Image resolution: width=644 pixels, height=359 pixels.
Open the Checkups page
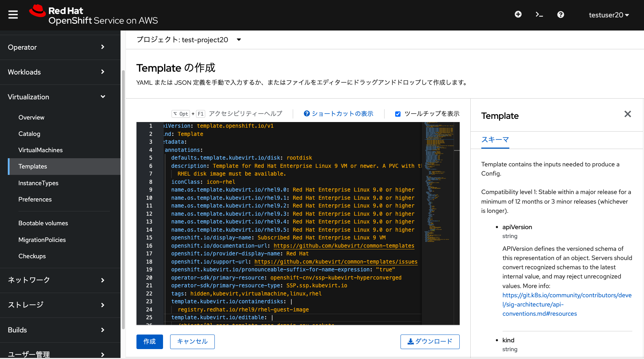pyautogui.click(x=32, y=256)
